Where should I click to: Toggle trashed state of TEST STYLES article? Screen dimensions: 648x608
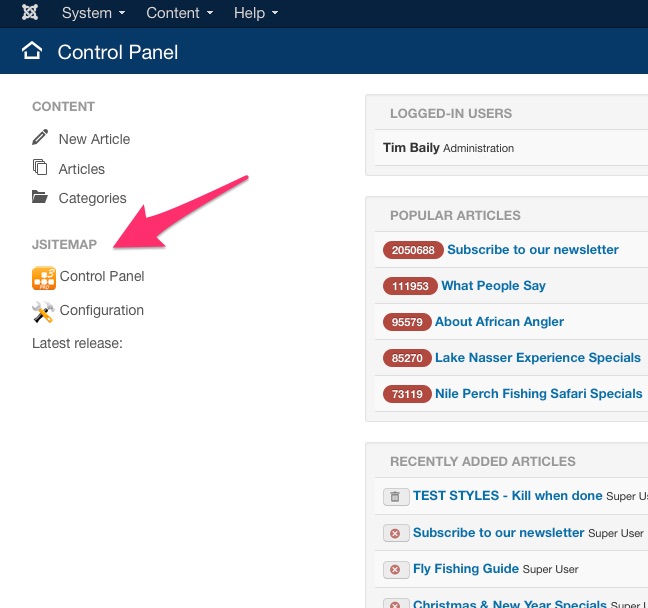pos(395,496)
